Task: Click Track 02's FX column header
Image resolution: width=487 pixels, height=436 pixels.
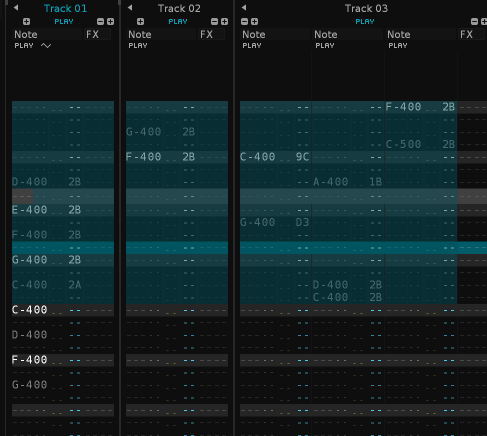Action: [212, 34]
